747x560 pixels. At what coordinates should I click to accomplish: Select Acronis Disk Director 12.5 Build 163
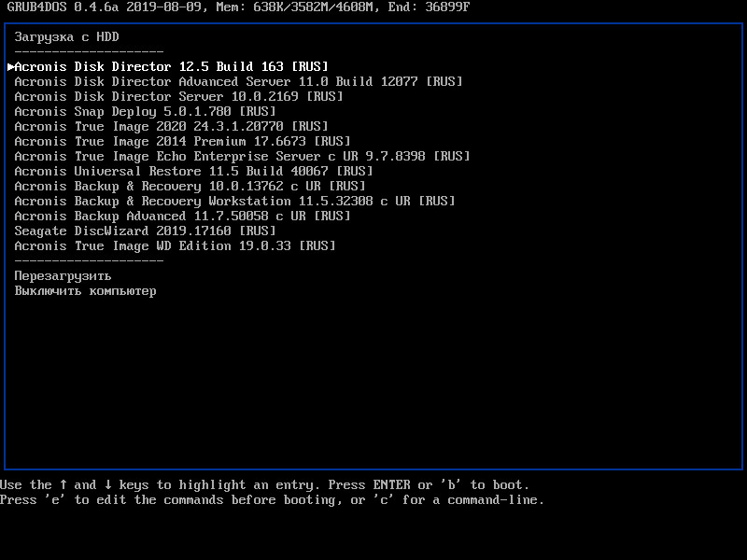171,67
